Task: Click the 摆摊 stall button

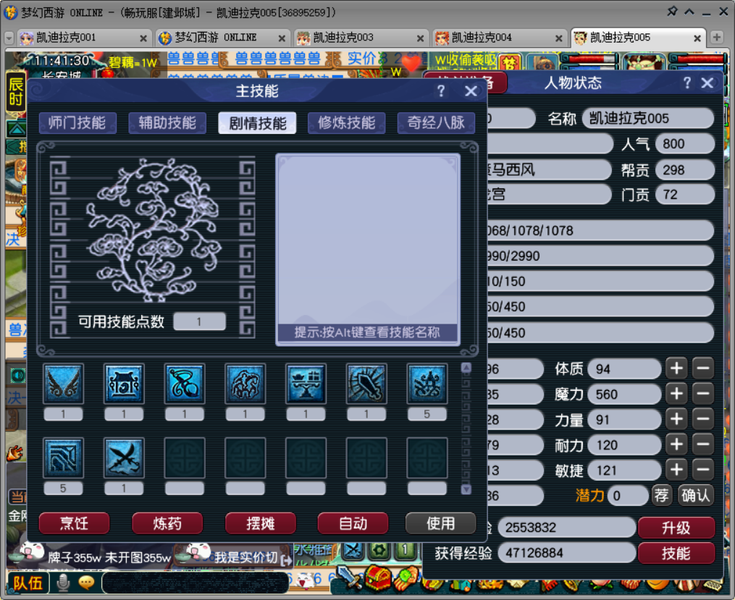Action: (261, 523)
